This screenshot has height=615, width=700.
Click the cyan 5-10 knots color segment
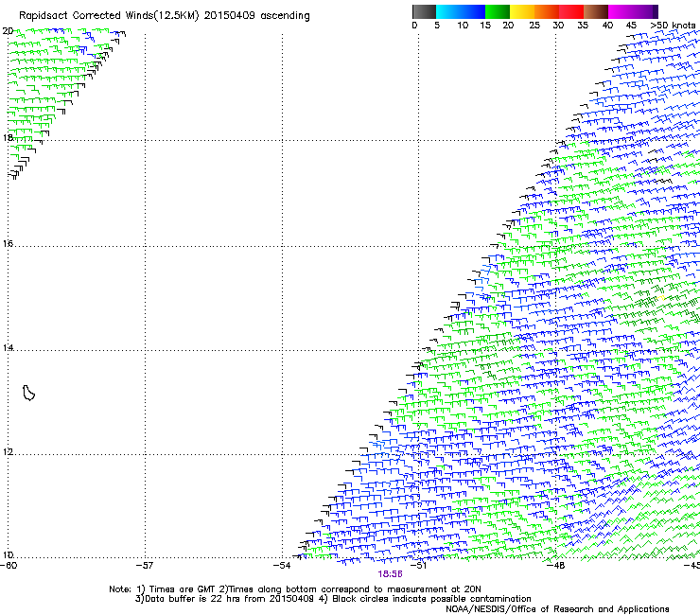pyautogui.click(x=448, y=11)
